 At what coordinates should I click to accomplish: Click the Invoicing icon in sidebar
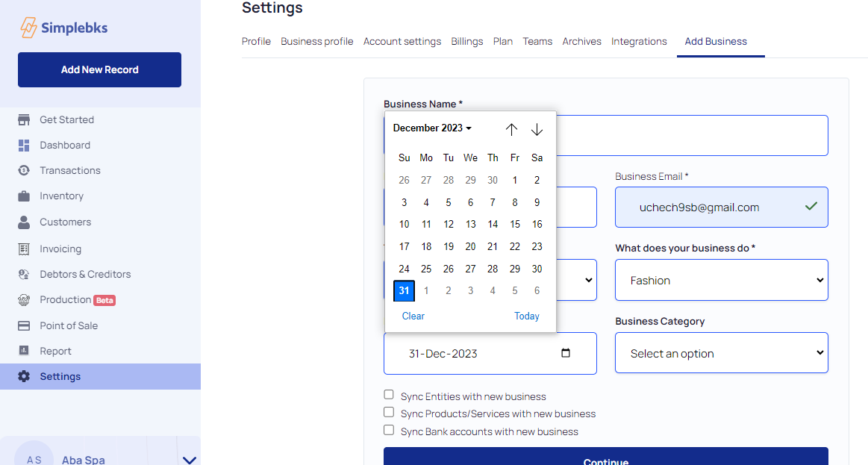coord(24,249)
